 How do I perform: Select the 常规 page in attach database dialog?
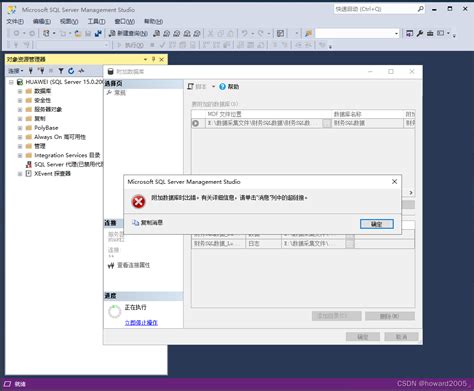tap(120, 93)
